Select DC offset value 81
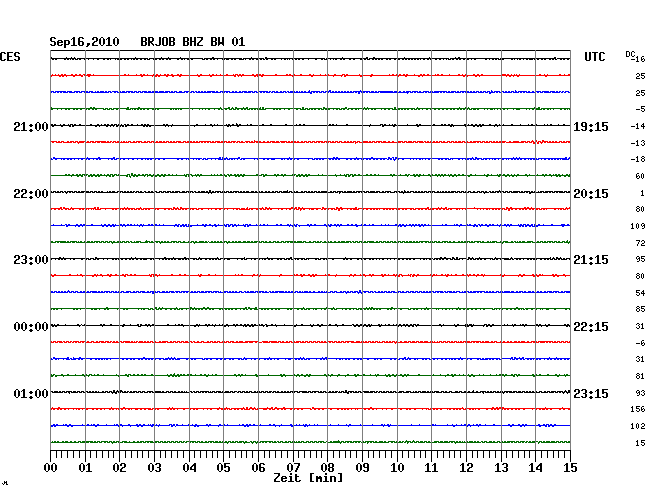Image resolution: width=650 pixels, height=494 pixels. click(640, 377)
